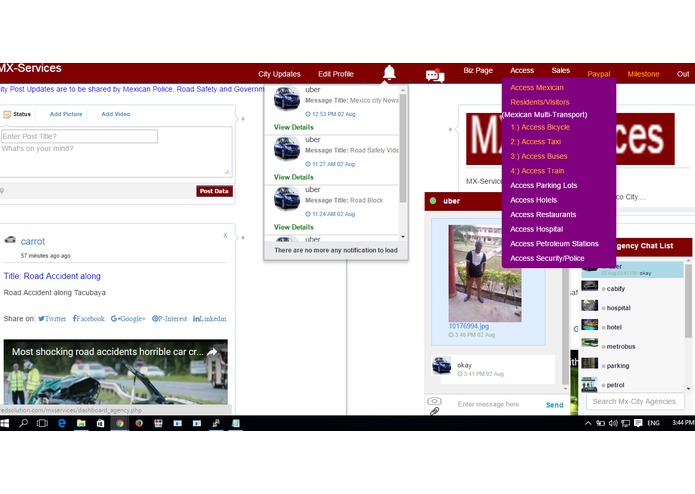Click the paperclip attachment icon in the chat
The height and width of the screenshot is (494, 695).
(434, 411)
